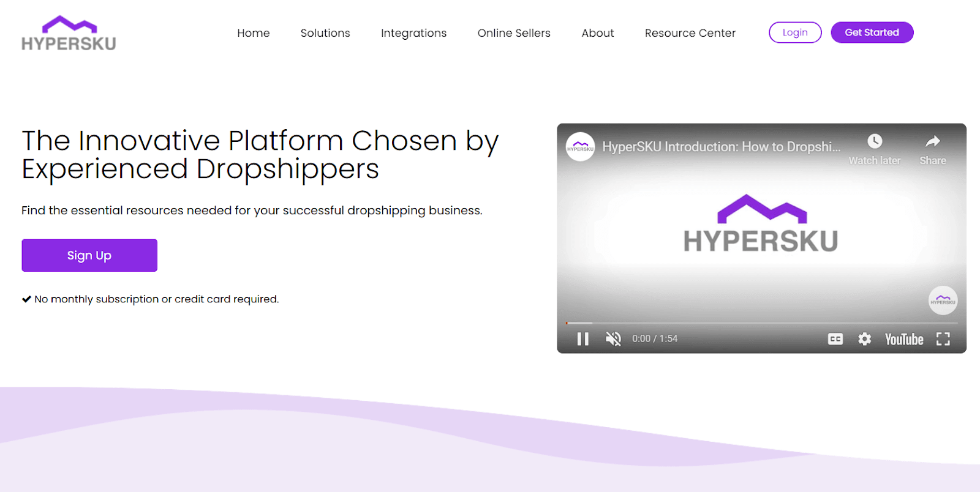Click the Watch later clock icon

(x=875, y=141)
